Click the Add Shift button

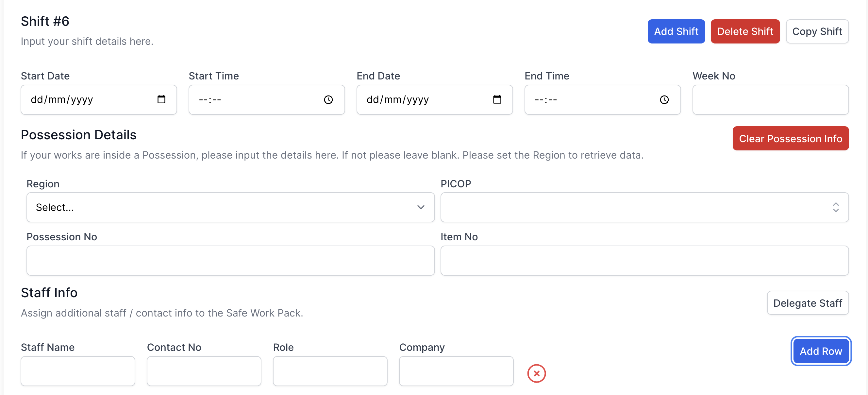676,31
